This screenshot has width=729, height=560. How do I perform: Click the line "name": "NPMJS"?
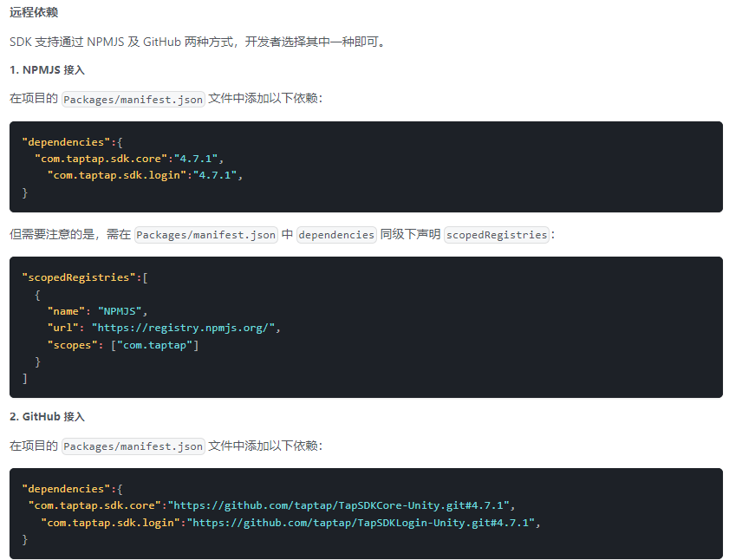coord(97,311)
